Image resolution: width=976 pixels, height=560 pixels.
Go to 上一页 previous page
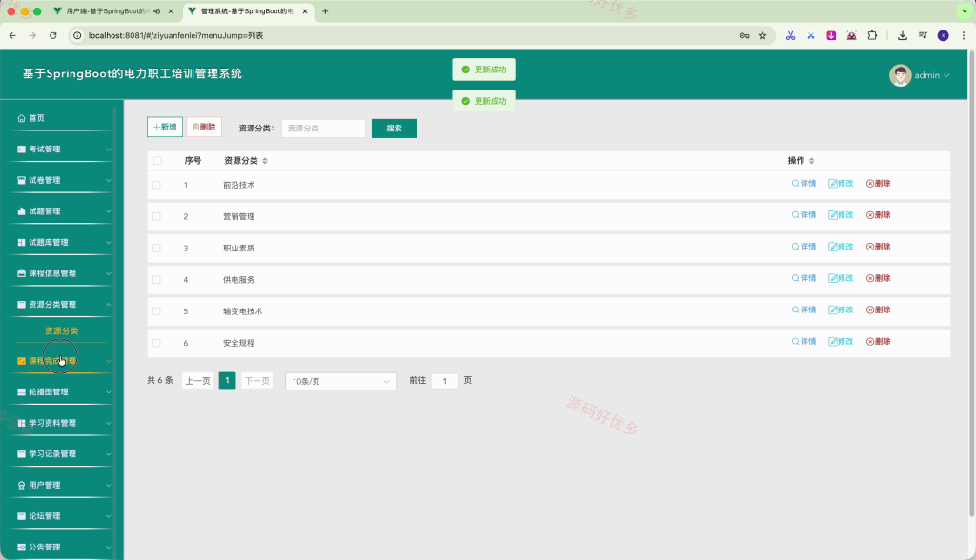tap(198, 381)
